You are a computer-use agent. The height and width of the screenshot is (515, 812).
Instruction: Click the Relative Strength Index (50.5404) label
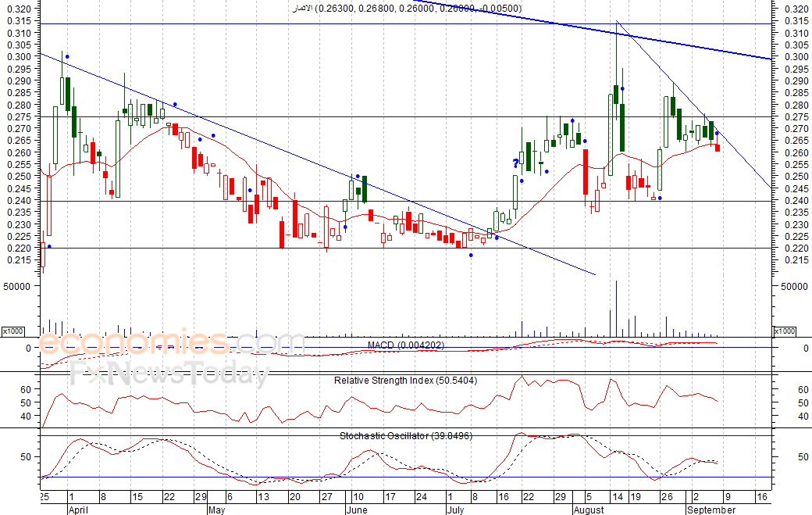(x=405, y=381)
